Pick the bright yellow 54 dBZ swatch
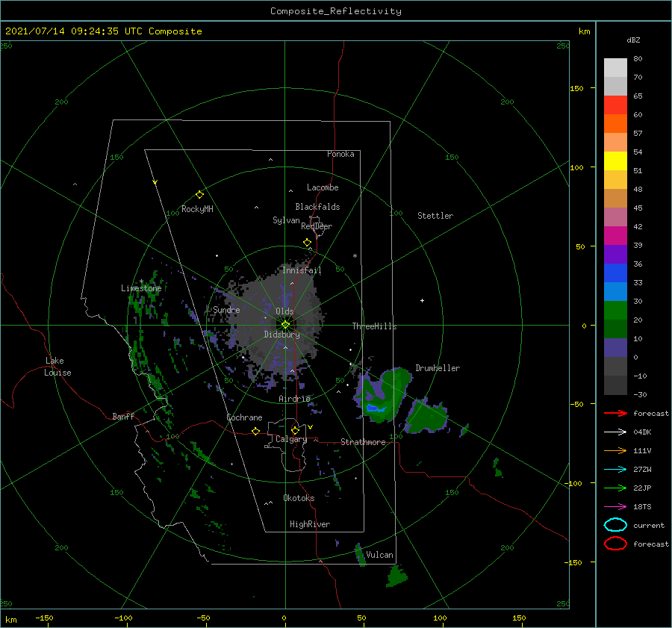The height and width of the screenshot is (628, 672). 615,161
